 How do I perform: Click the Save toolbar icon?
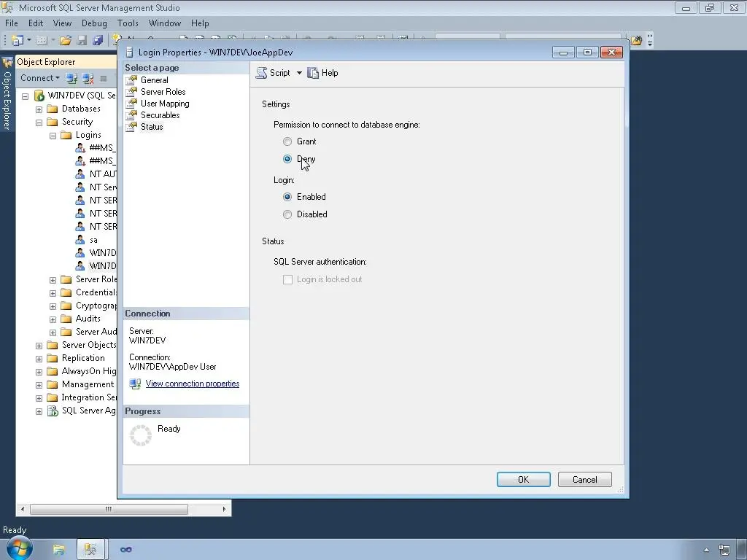pos(82,40)
